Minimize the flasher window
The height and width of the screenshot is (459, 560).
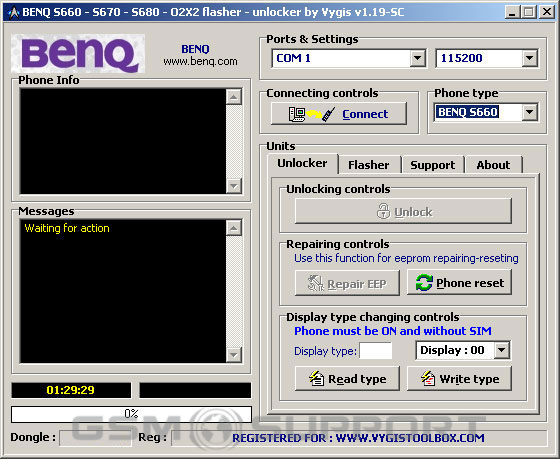tap(512, 12)
